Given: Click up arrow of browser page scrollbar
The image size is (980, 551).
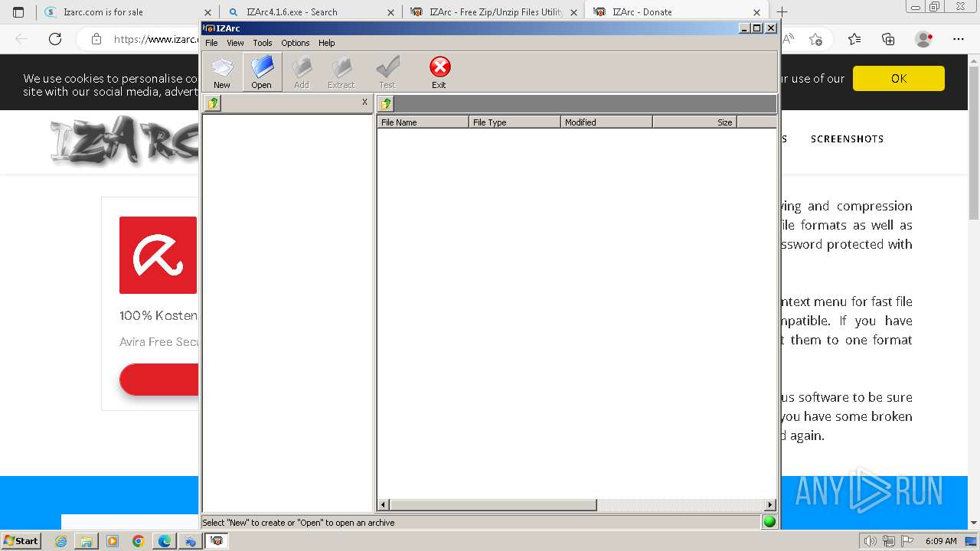Looking at the screenshot, I should (x=974, y=60).
